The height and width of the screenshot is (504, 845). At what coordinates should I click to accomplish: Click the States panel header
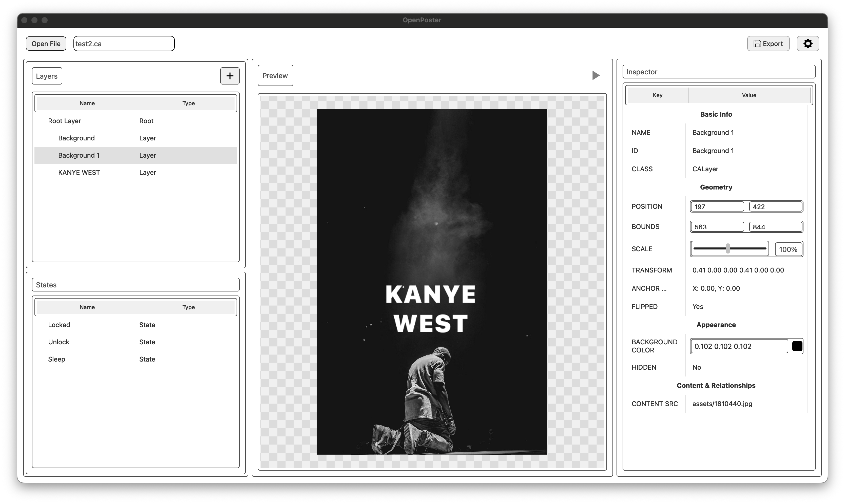click(x=47, y=285)
